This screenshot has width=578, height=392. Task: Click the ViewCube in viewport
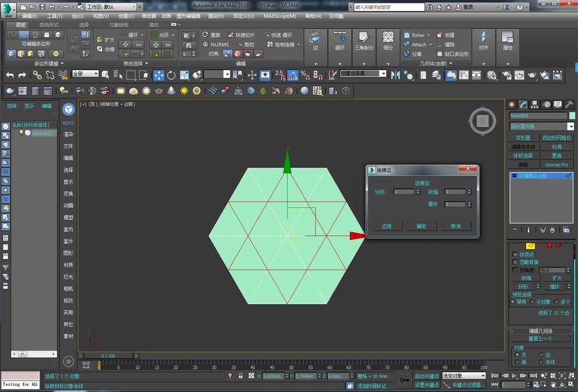(x=482, y=121)
